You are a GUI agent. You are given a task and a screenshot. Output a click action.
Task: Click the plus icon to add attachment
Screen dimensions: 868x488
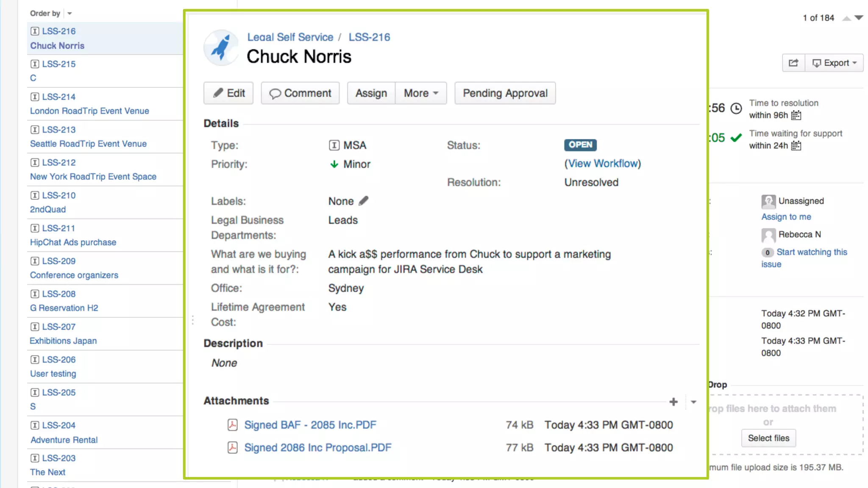673,402
